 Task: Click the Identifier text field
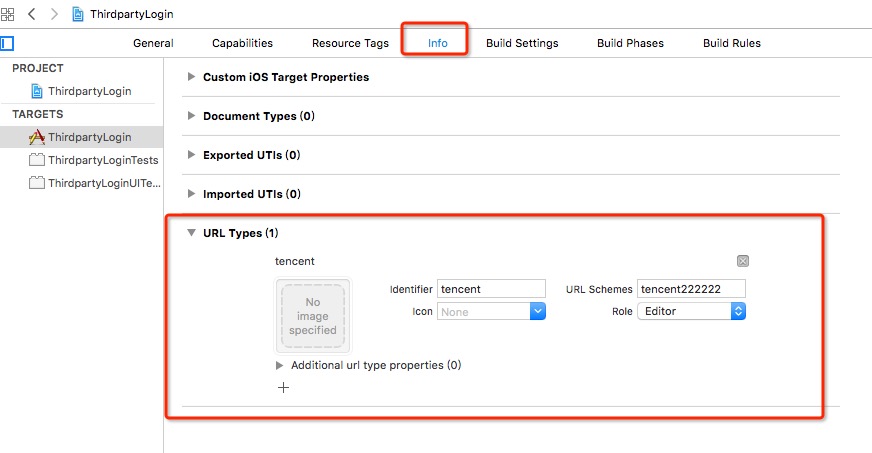[491, 289]
